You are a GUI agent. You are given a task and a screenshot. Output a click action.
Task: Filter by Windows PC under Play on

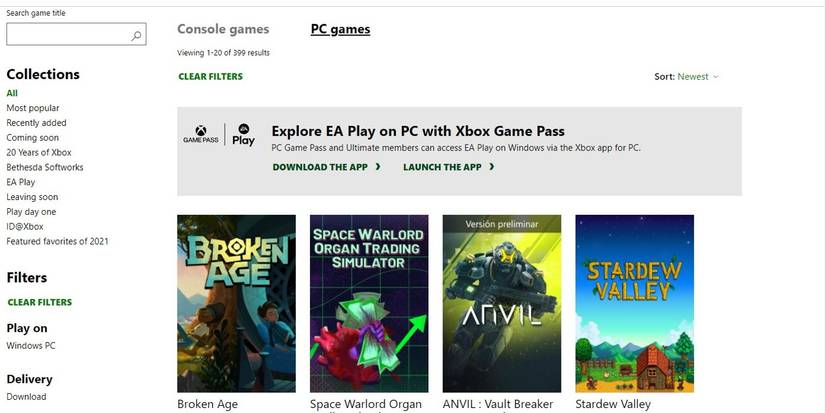click(x=31, y=346)
